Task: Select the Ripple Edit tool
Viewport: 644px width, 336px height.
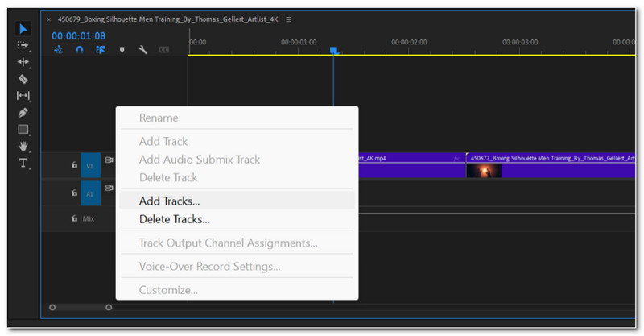Action: pyautogui.click(x=23, y=62)
